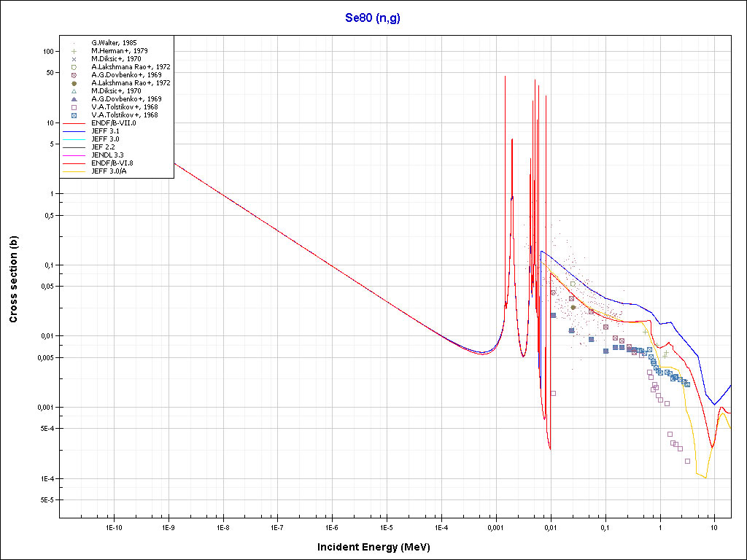Click the plus marker beside M.Herman+, 1979

[74, 51]
